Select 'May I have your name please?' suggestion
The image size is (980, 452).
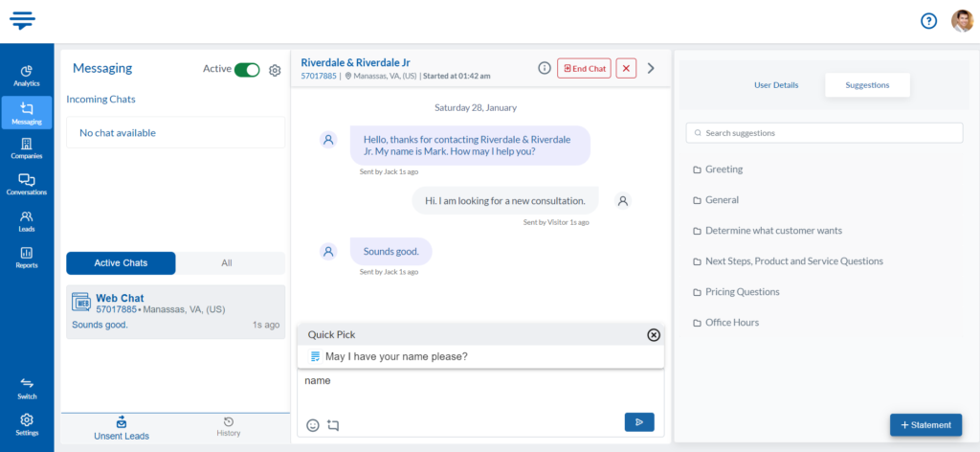396,357
